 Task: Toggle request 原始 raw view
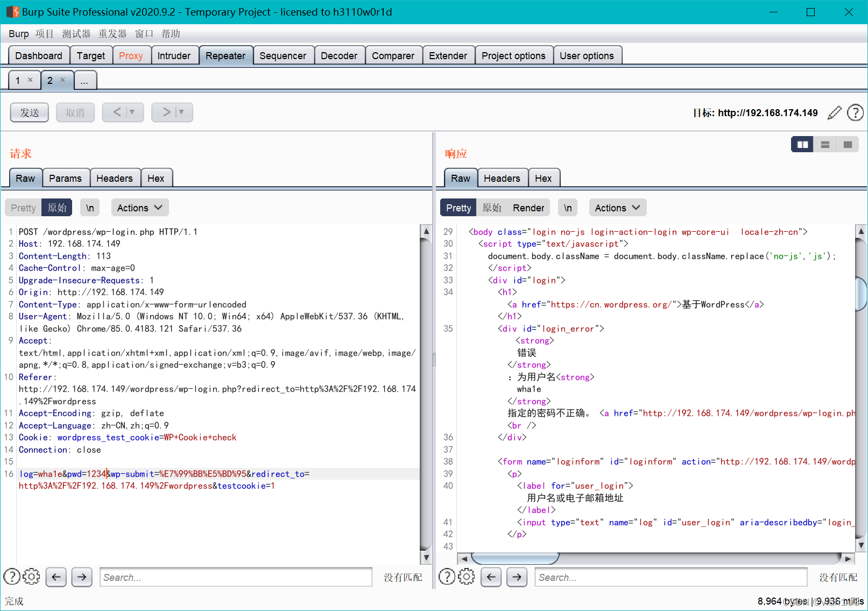click(x=57, y=208)
